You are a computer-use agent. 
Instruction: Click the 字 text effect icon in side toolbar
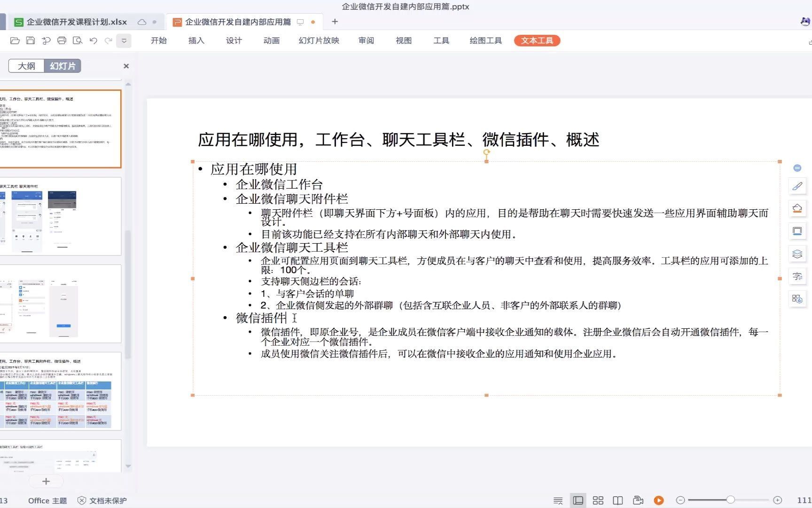point(797,277)
